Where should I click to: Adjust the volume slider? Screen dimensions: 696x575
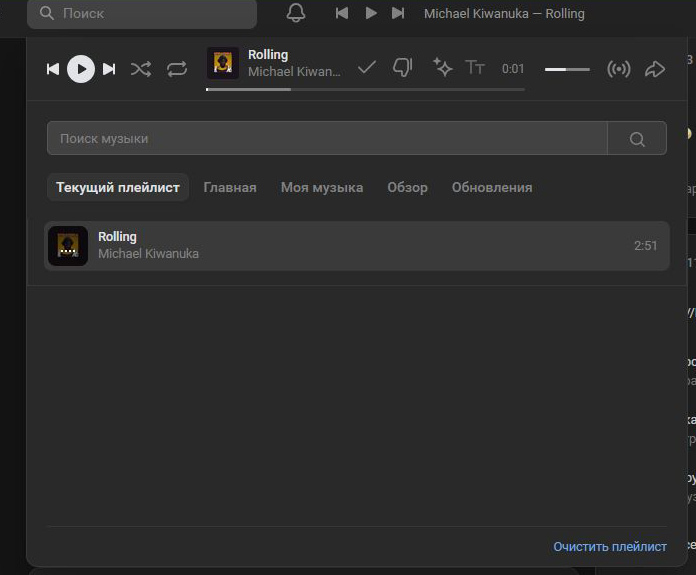click(x=567, y=69)
